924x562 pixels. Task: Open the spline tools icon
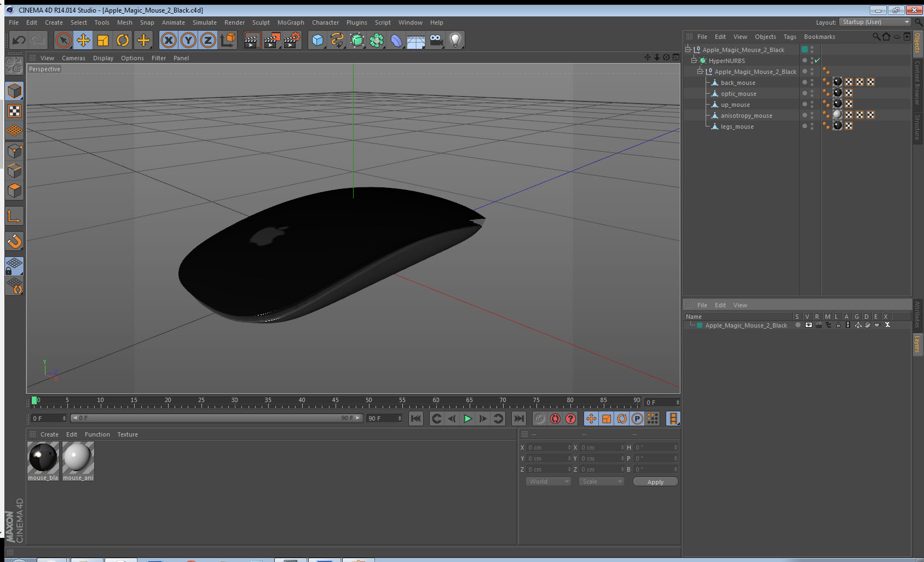337,40
